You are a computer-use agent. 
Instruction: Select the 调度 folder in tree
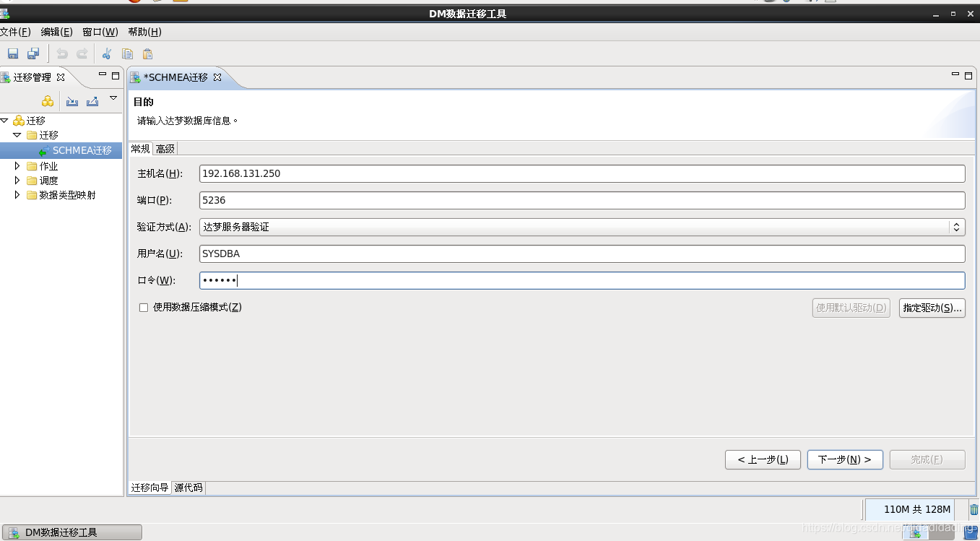[x=48, y=181]
